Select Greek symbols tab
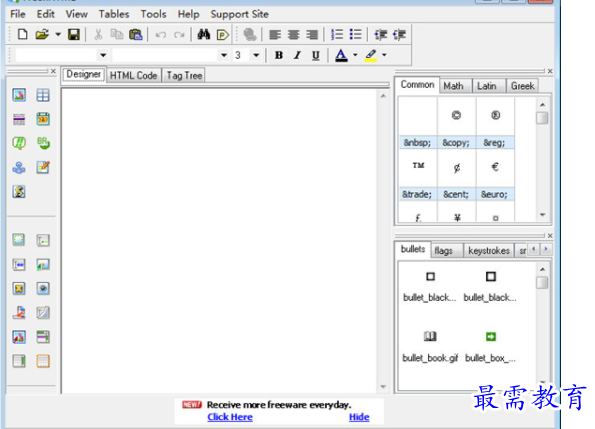Screen dimensions: 595x429 pyautogui.click(x=523, y=86)
